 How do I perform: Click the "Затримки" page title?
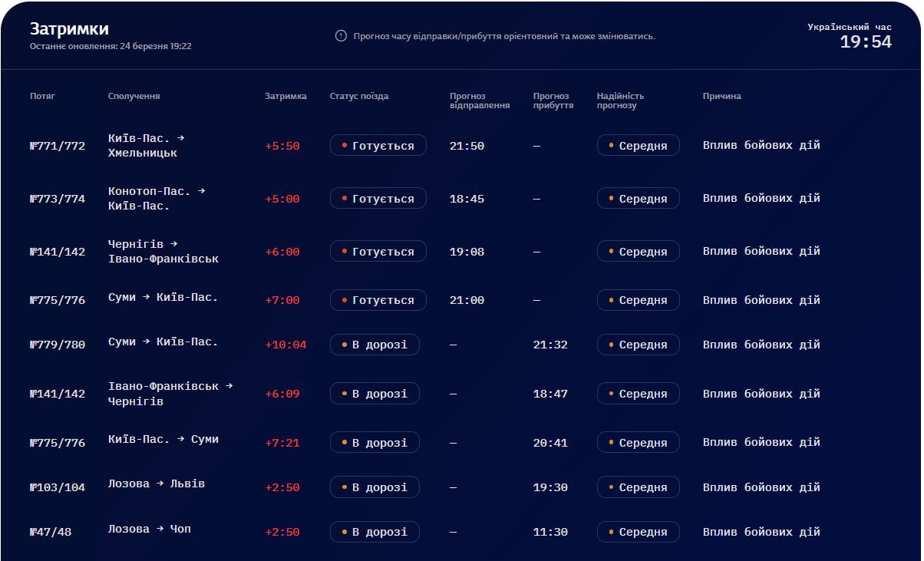69,29
